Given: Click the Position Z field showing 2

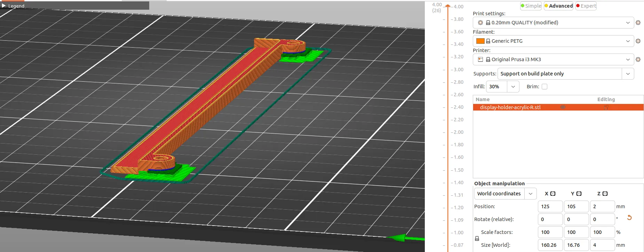Looking at the screenshot, I should tap(602, 206).
